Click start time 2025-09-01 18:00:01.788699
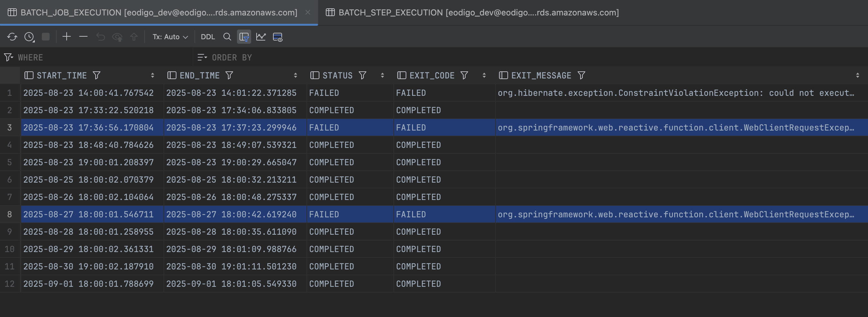868x317 pixels. pos(92,284)
